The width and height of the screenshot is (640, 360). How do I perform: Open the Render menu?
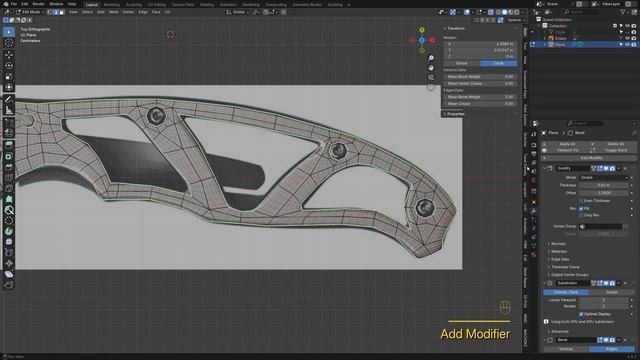pyautogui.click(x=38, y=4)
